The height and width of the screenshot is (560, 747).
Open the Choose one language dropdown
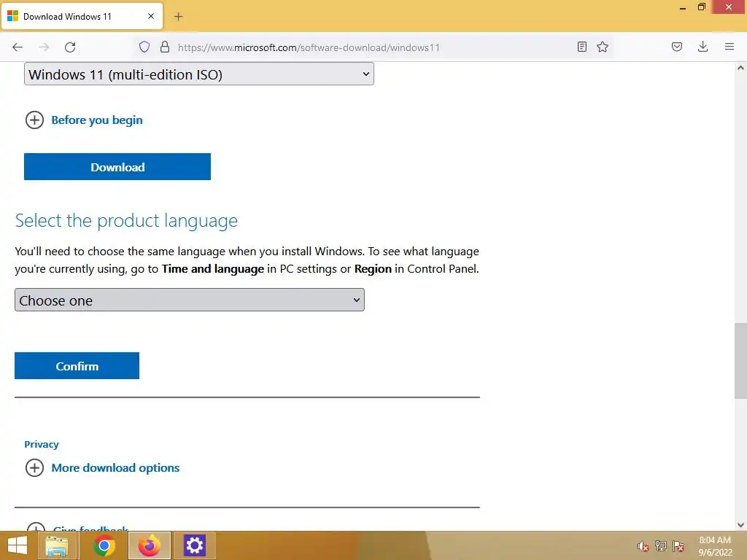click(190, 300)
